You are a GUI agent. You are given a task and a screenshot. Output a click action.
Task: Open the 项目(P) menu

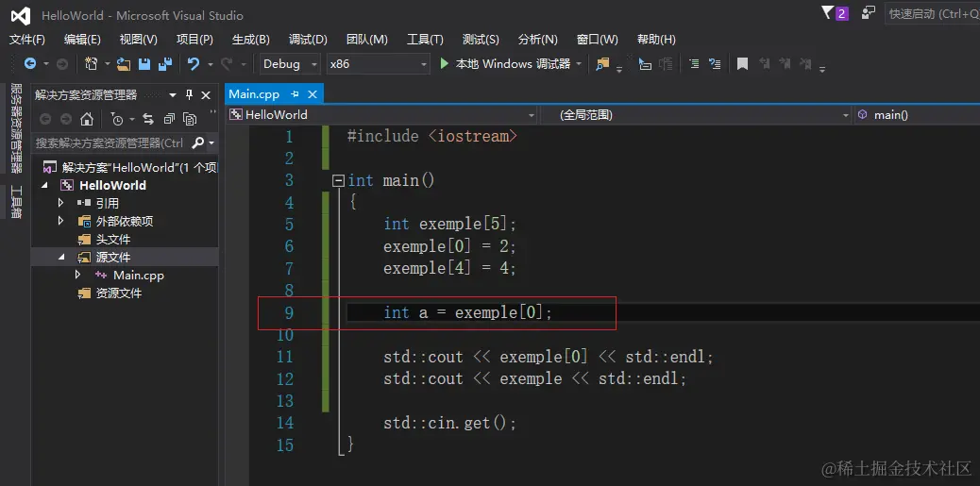194,40
